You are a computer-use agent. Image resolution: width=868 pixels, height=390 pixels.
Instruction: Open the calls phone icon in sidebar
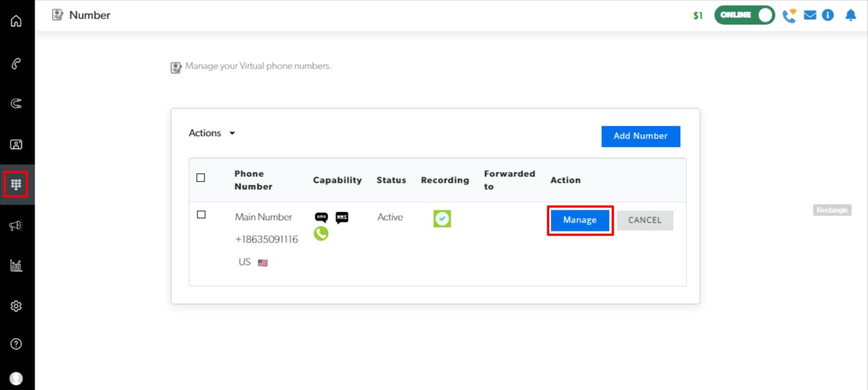[16, 63]
